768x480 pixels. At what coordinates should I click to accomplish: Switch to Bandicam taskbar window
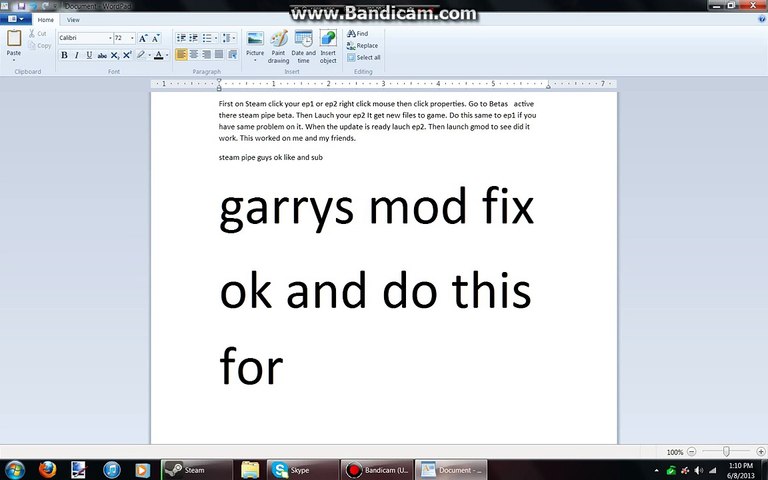376,470
